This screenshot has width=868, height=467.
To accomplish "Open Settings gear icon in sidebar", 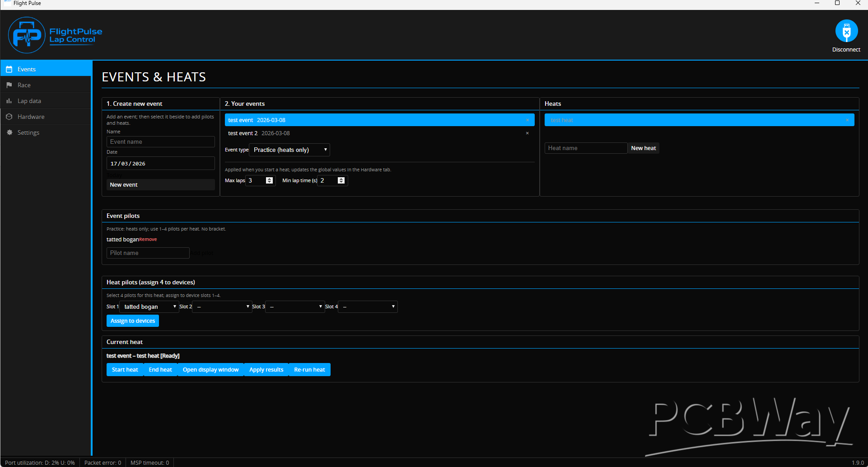I will pos(9,132).
